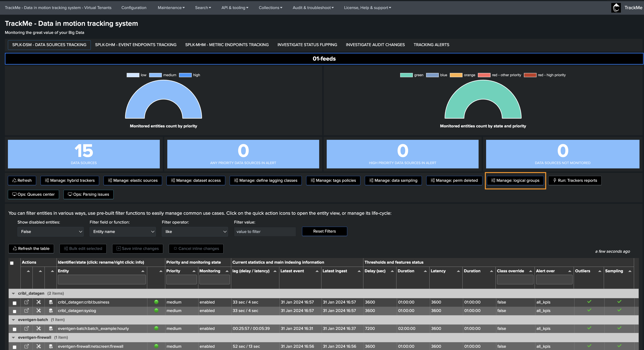Open the Filter operator dropdown showing like
The width and height of the screenshot is (644, 350).
click(x=195, y=231)
